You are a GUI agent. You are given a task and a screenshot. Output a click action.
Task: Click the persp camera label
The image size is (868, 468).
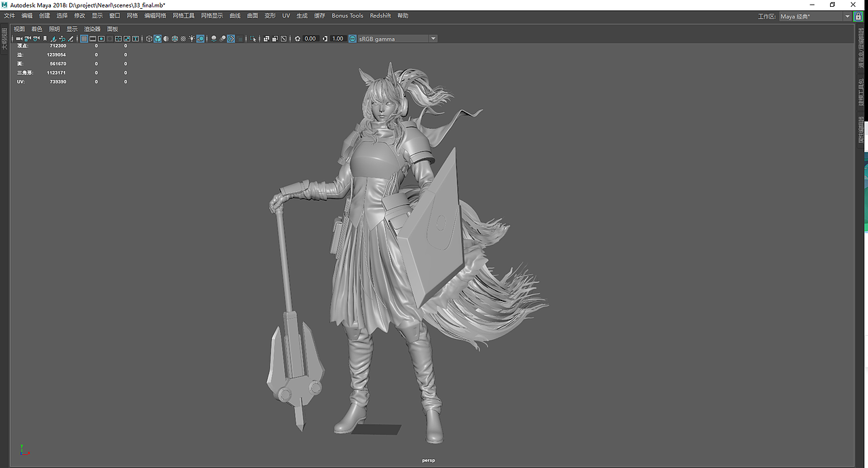(x=428, y=461)
